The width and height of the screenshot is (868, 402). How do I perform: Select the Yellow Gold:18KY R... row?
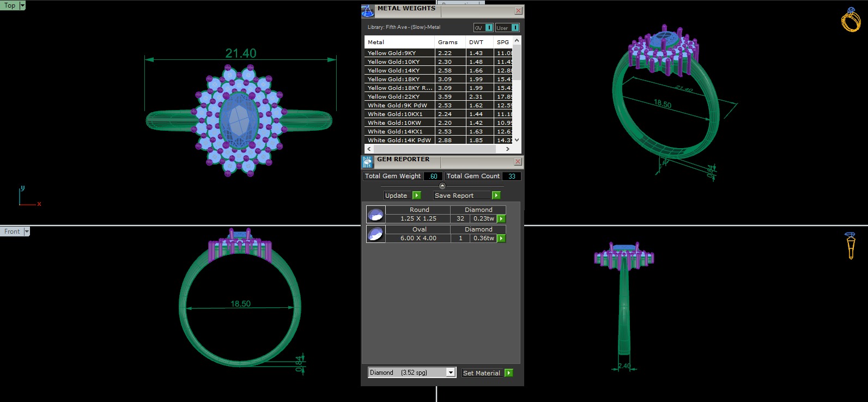tap(439, 88)
